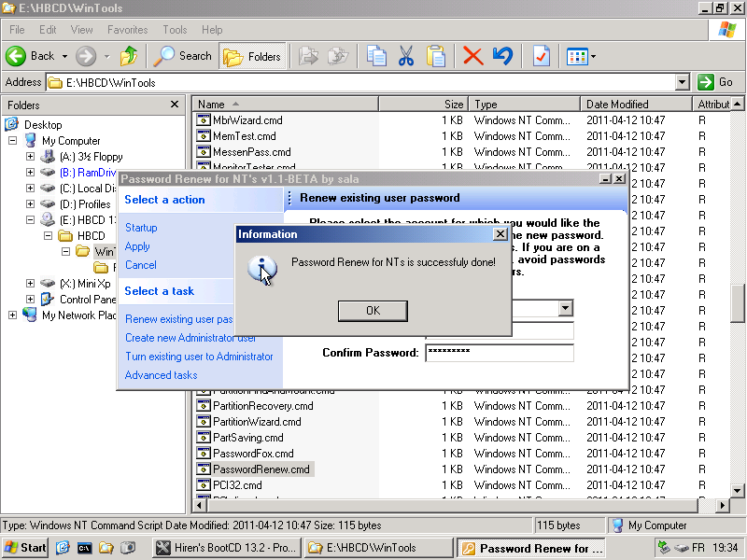Select PartSaving.cmd file icon
The width and height of the screenshot is (747, 560).
pos(204,437)
